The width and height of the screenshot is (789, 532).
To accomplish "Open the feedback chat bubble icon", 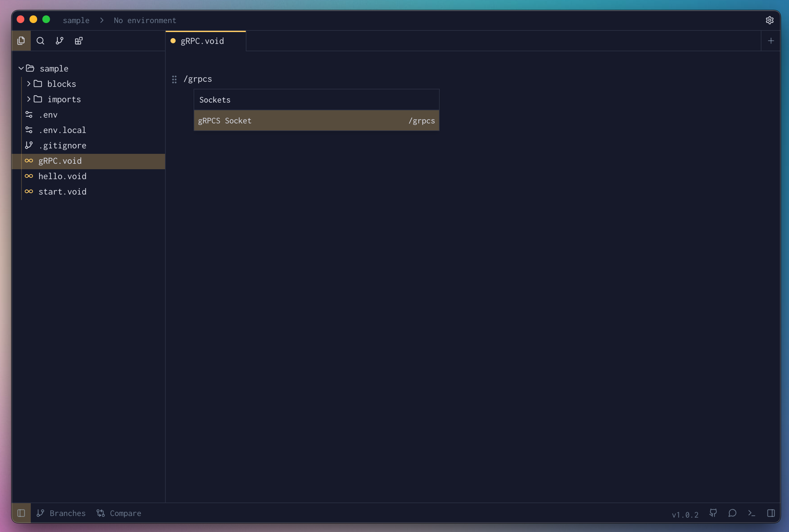I will pyautogui.click(x=732, y=513).
